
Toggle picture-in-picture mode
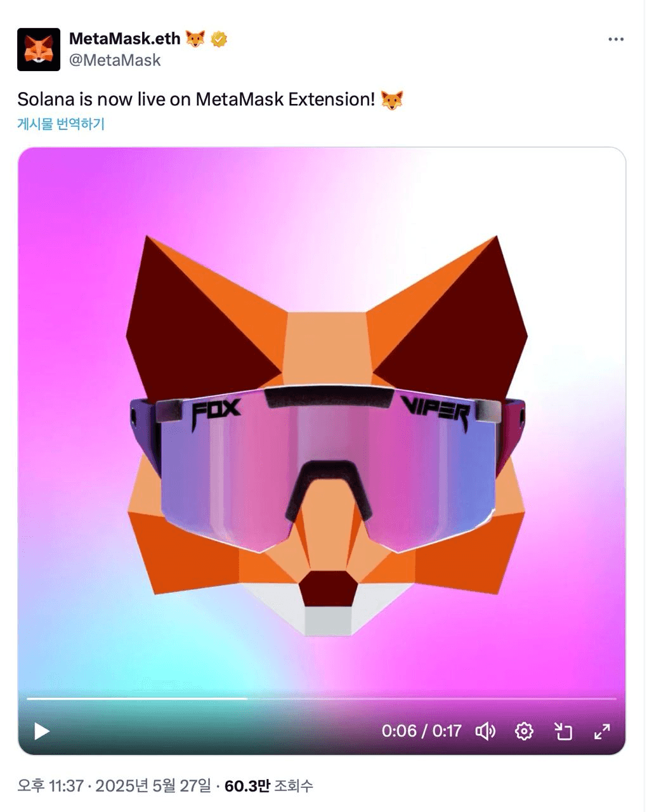[x=563, y=731]
